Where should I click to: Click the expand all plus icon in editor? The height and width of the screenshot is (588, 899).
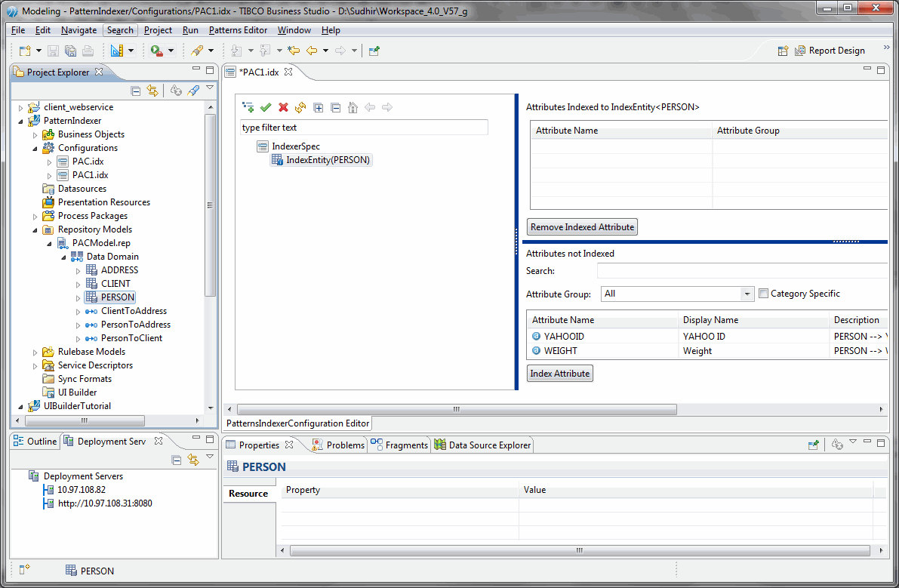pos(319,108)
